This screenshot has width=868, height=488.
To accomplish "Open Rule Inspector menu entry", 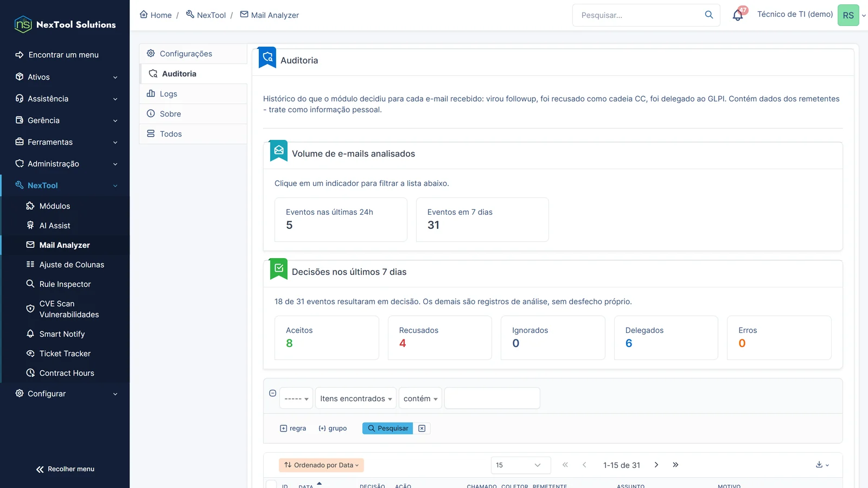I will click(65, 284).
